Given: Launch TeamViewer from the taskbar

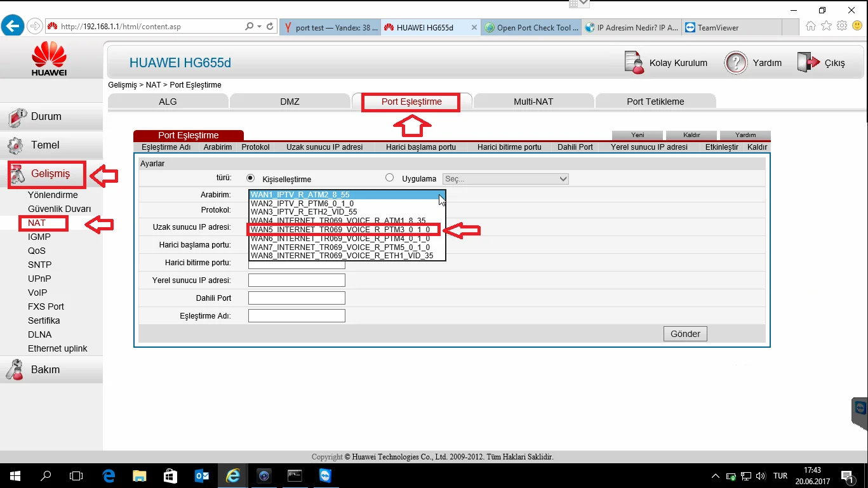Looking at the screenshot, I should pyautogui.click(x=325, y=475).
